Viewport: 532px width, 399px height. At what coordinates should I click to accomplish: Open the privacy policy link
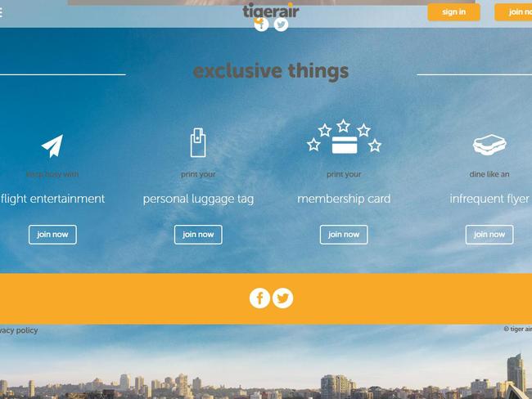coord(19,330)
